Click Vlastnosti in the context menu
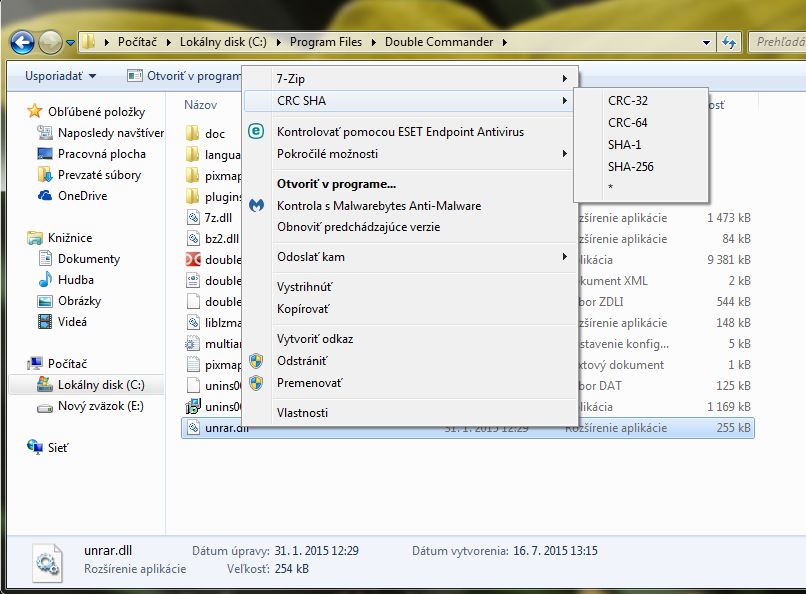Image resolution: width=806 pixels, height=594 pixels. point(302,413)
